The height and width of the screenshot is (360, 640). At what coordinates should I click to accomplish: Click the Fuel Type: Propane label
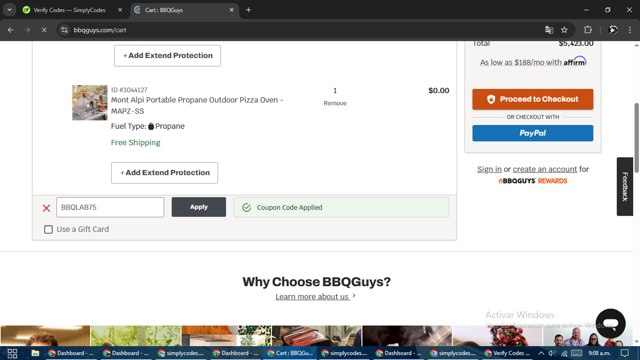coord(148,126)
